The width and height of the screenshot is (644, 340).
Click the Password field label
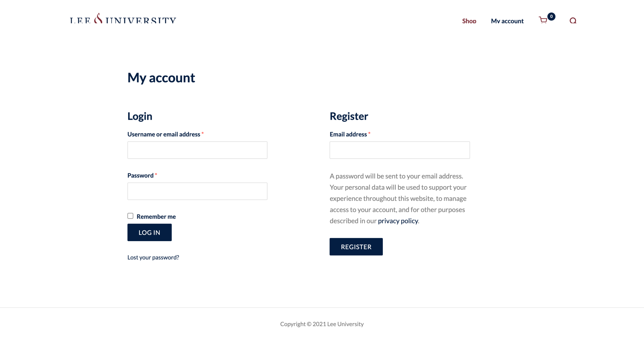click(140, 175)
